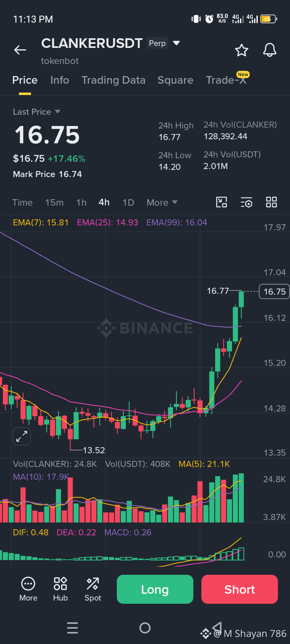
Task: Tap the DIF: 0.48 MACD label
Action: pos(31,533)
